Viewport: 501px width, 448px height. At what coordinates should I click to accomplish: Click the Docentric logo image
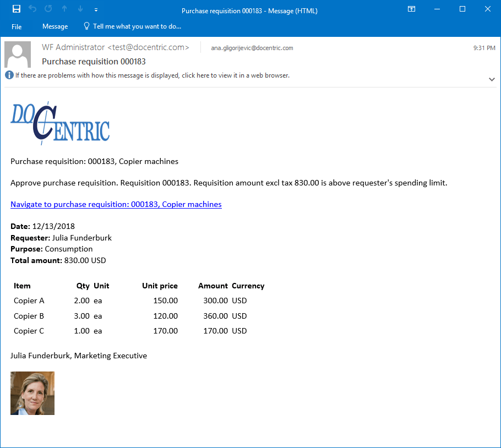pos(60,123)
